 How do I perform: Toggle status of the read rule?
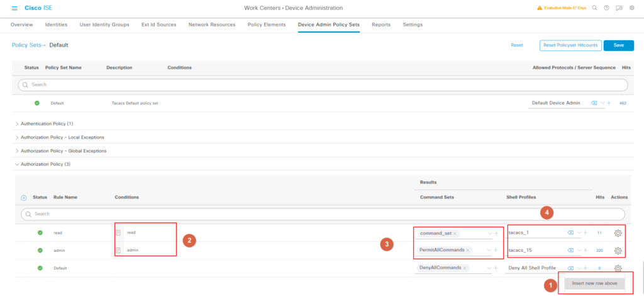pyautogui.click(x=40, y=233)
